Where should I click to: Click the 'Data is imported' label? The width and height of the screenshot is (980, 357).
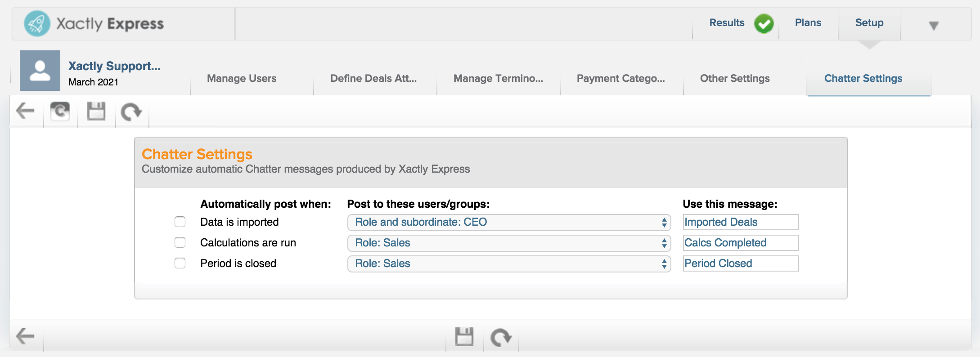click(x=239, y=222)
